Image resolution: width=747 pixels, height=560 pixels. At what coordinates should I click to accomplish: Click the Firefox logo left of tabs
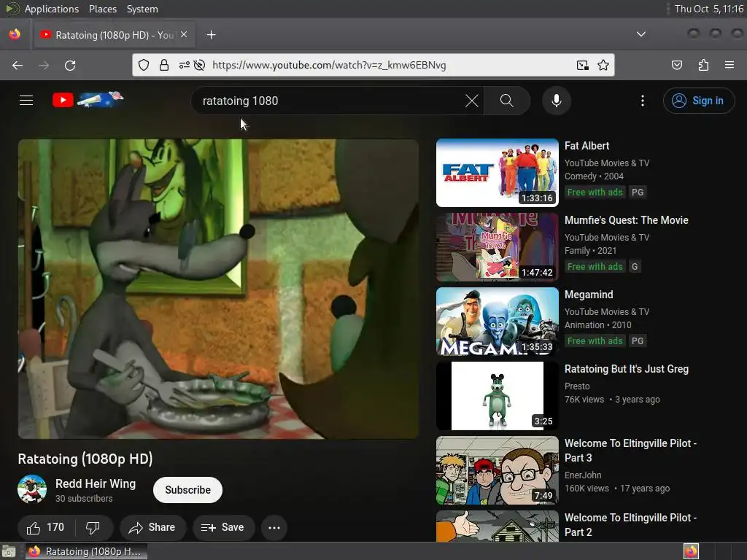click(15, 34)
